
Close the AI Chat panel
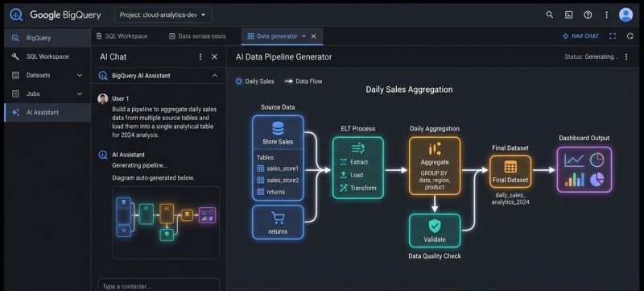coord(214,56)
